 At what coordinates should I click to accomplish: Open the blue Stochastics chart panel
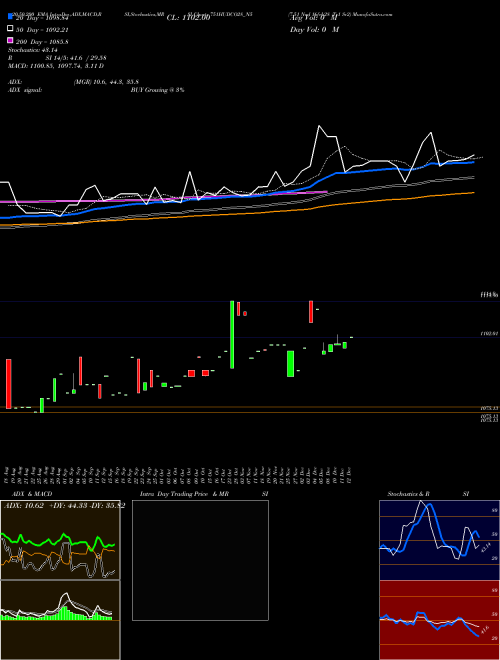click(x=439, y=540)
